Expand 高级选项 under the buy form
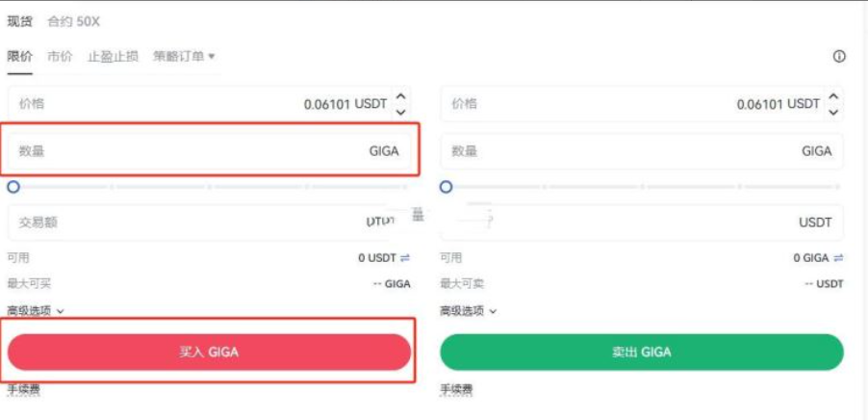This screenshot has width=868, height=420. (37, 311)
